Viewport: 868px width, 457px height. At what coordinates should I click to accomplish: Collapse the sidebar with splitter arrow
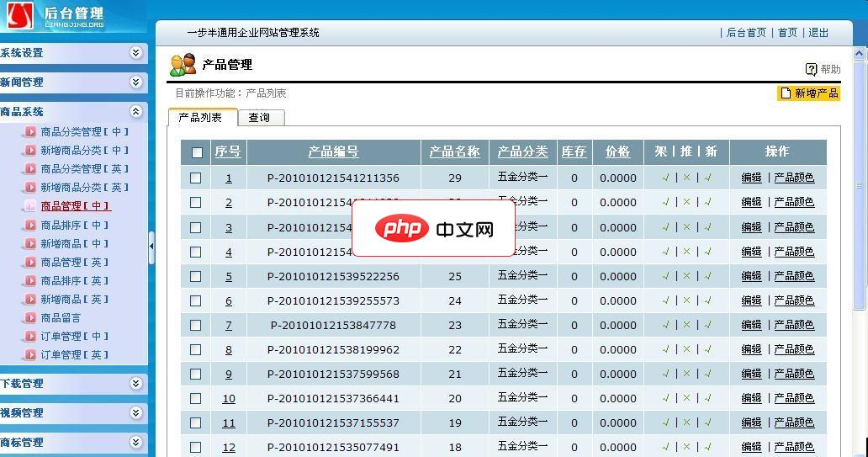coord(151,247)
